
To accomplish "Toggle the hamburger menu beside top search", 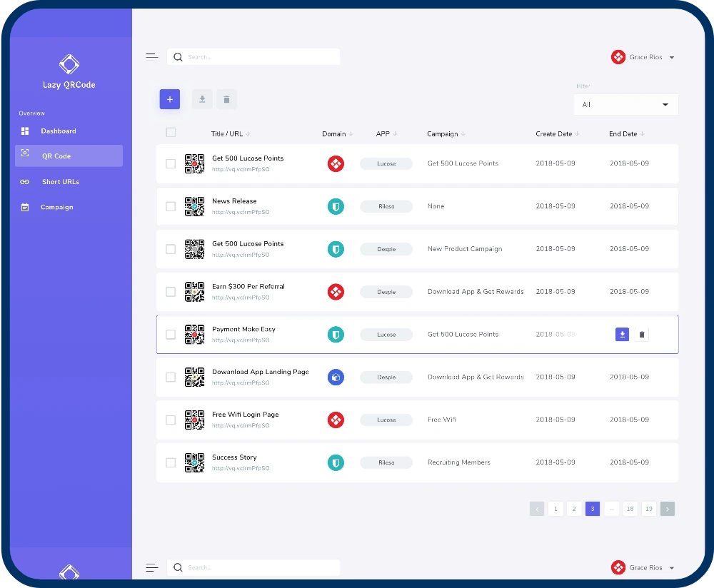I will pos(151,57).
